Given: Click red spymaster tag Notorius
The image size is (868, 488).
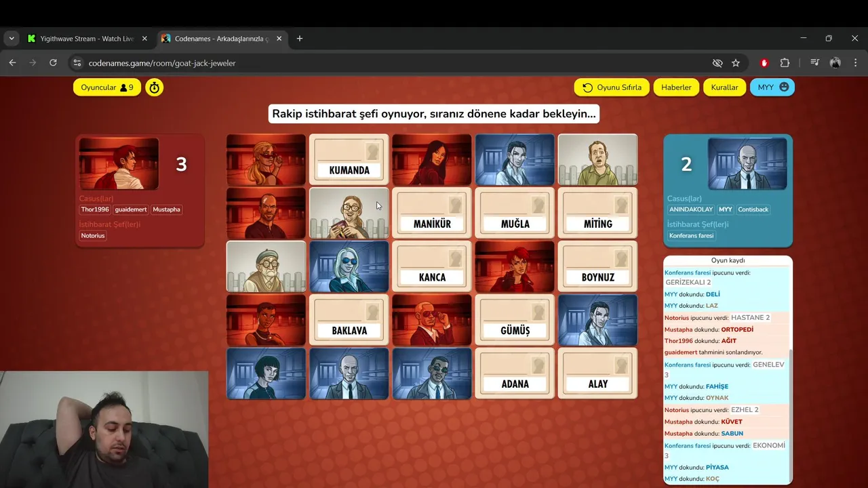Looking at the screenshot, I should [x=93, y=236].
